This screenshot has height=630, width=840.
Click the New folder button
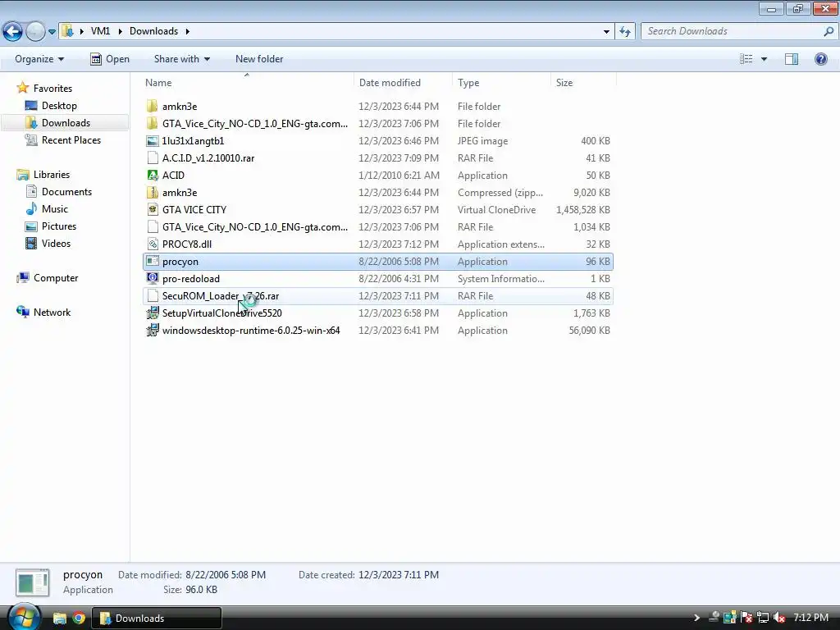click(259, 59)
